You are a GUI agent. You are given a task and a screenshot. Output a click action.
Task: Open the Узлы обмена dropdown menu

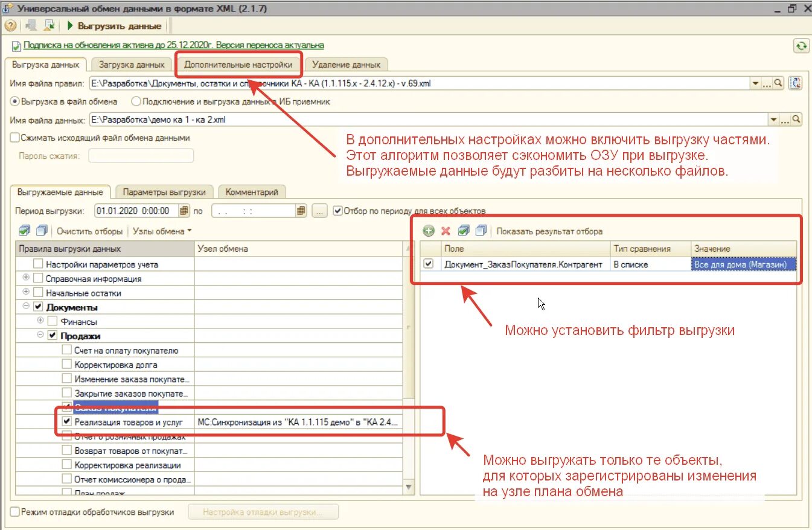pos(162,231)
